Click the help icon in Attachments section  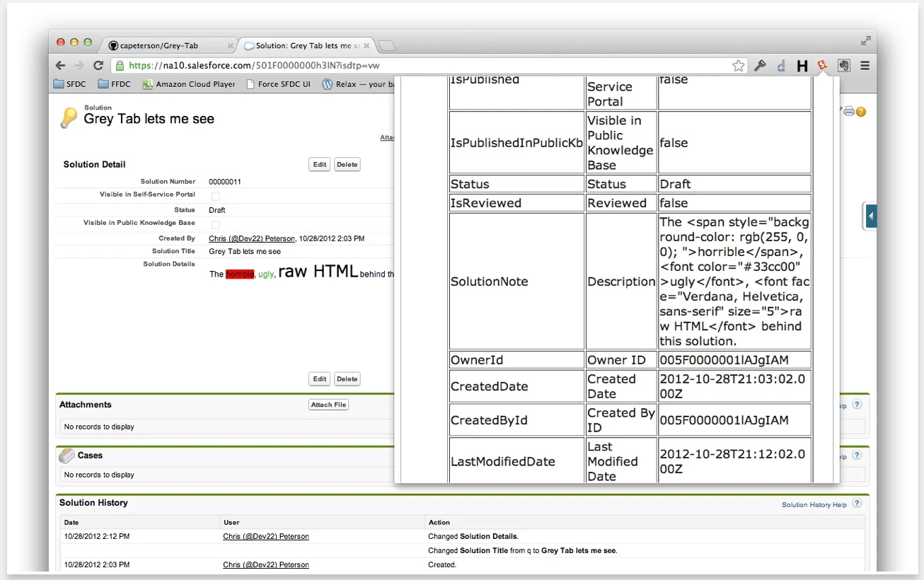(x=857, y=405)
